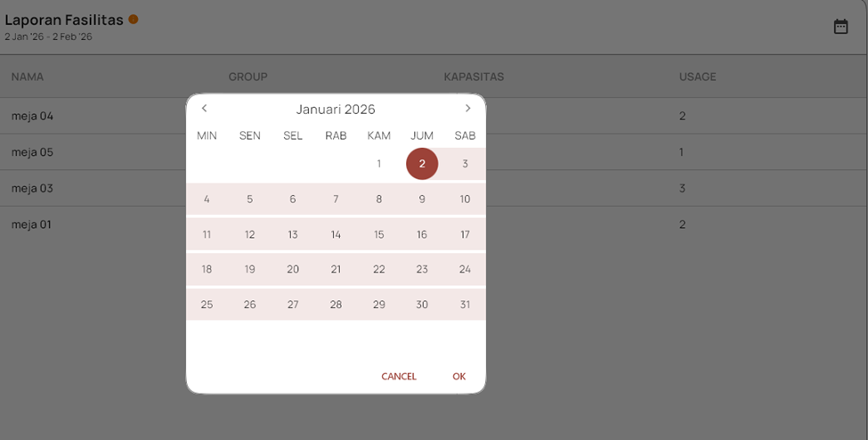Choose date 31 in the calendar
Screen dimensions: 868x440
click(465, 305)
